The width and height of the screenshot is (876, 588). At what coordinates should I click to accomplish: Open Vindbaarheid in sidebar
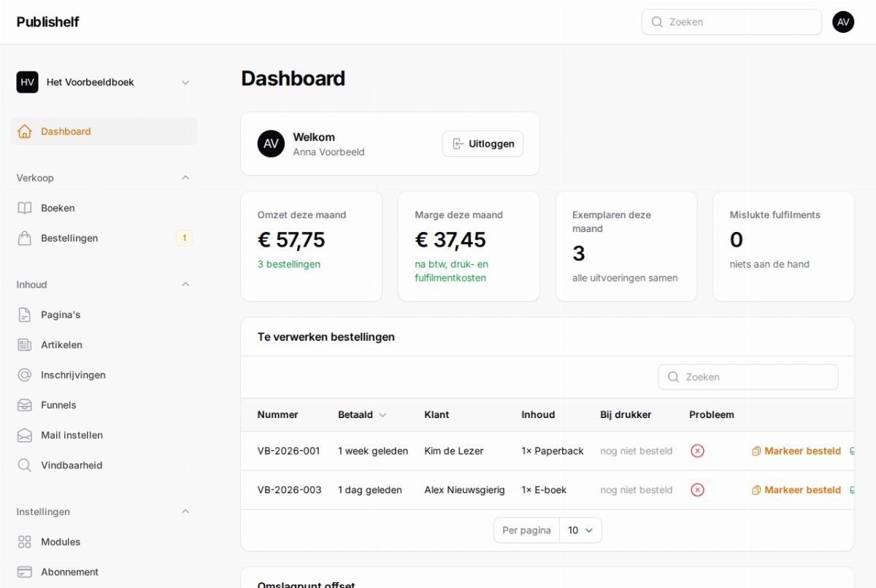click(104, 465)
